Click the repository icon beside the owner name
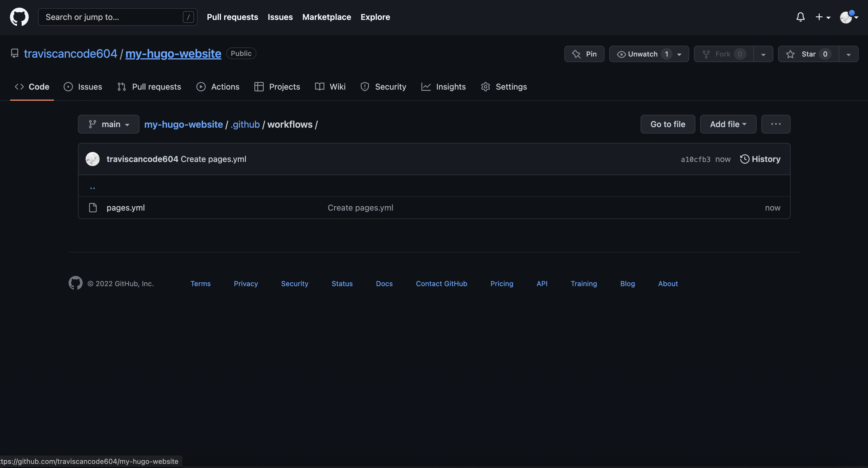This screenshot has width=868, height=468. [x=14, y=53]
